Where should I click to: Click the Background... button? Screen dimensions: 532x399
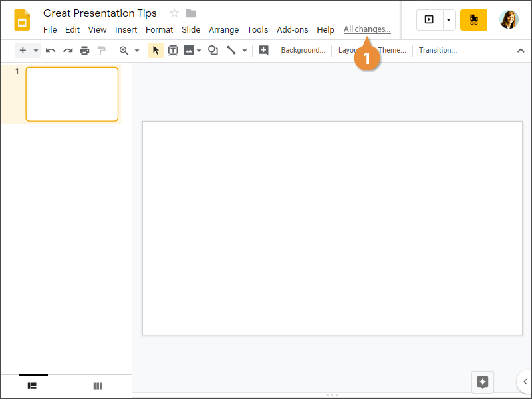303,50
